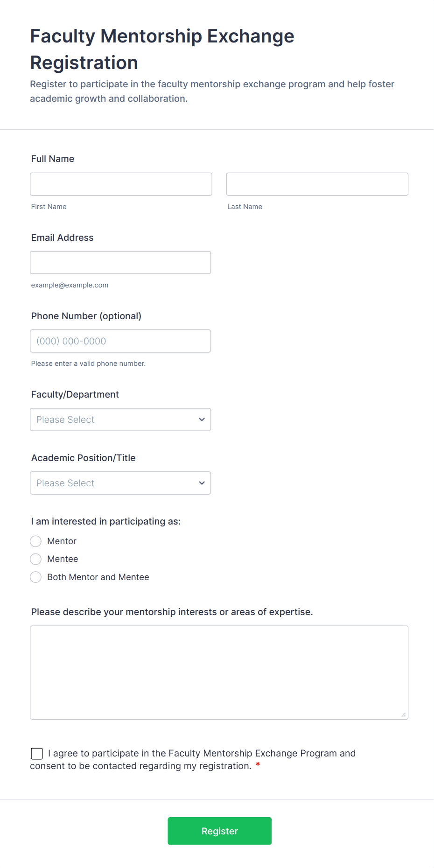Click the Full Name field label
The image size is (434, 868).
[x=53, y=159]
